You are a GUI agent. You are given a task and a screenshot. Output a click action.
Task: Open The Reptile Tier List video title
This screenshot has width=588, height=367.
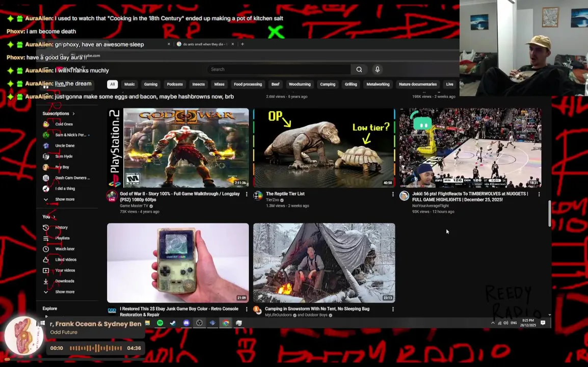[285, 194]
